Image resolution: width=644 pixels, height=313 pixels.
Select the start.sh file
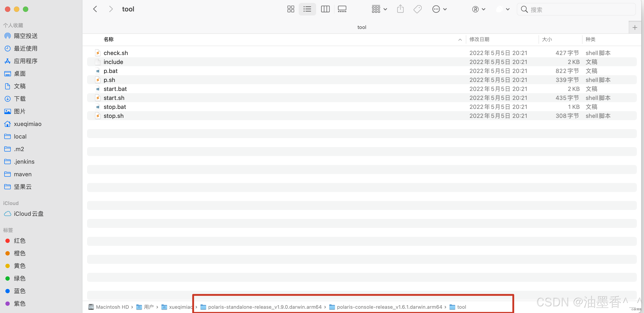pos(114,98)
